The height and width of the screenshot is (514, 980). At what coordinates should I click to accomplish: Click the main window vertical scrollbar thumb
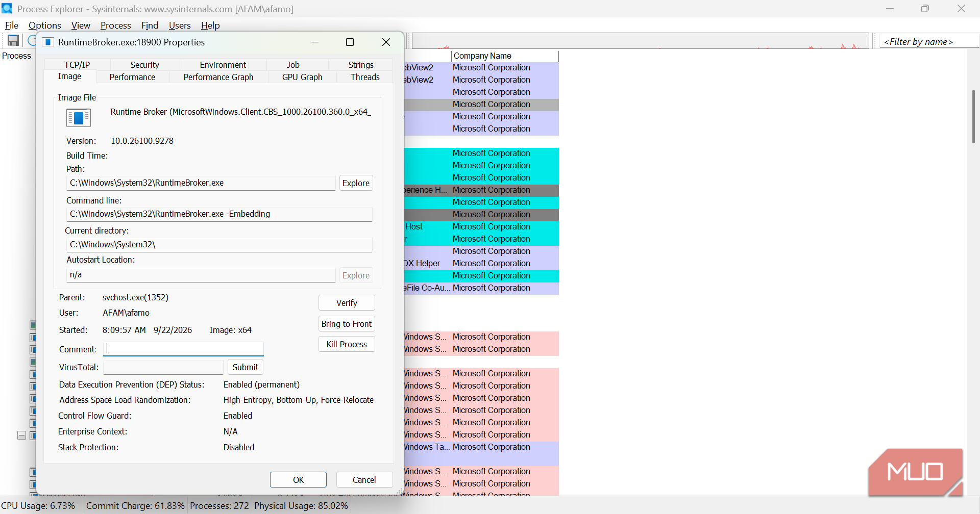pyautogui.click(x=974, y=116)
